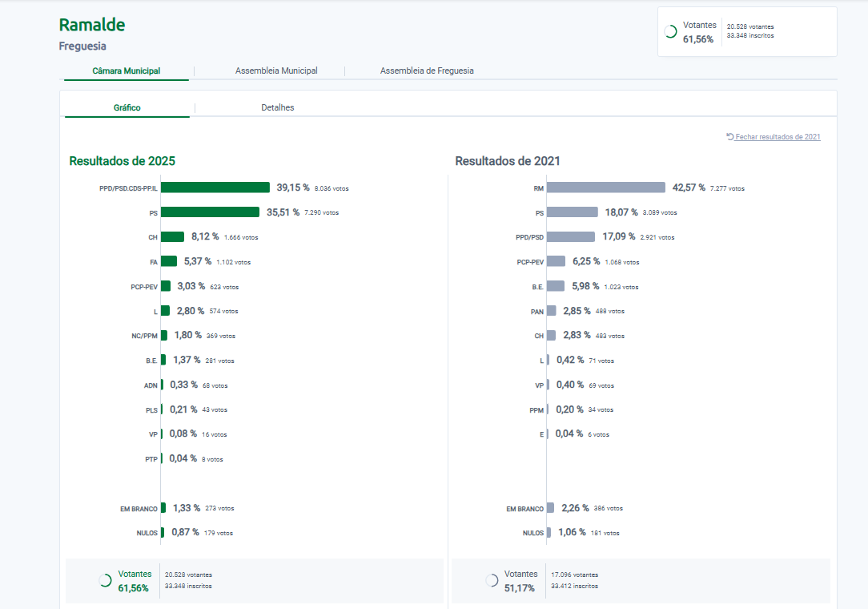Click the '42,57 %' value for RM

[689, 188]
